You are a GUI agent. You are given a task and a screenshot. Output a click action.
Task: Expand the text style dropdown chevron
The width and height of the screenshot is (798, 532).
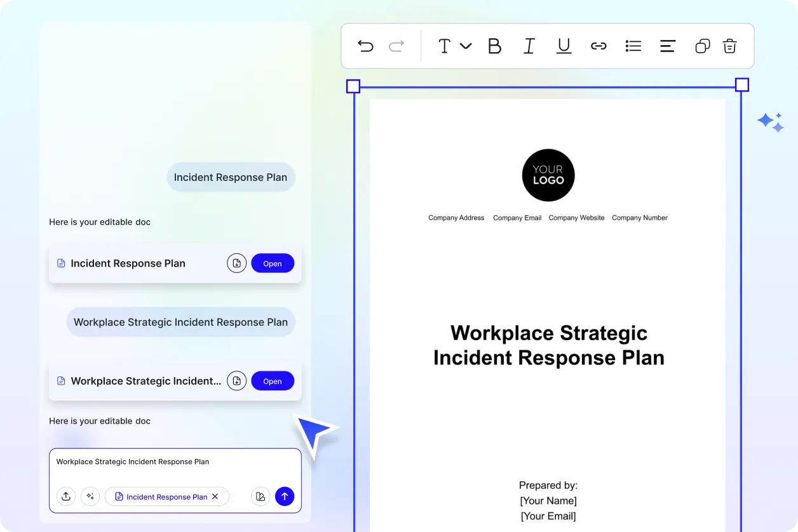click(466, 46)
